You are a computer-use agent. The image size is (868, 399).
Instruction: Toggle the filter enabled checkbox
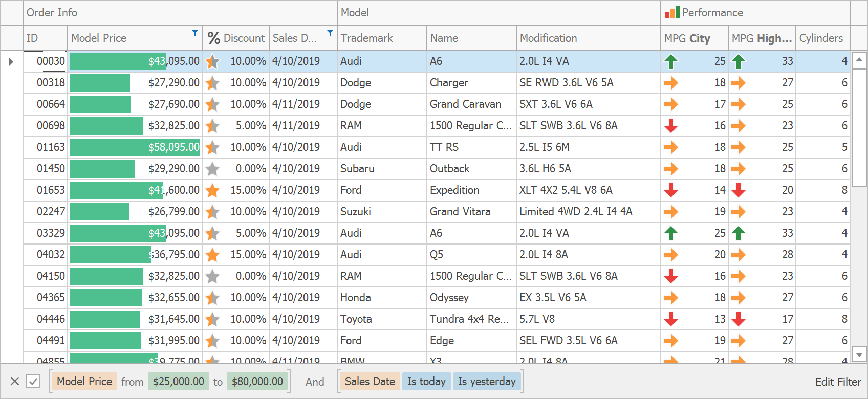pyautogui.click(x=33, y=382)
